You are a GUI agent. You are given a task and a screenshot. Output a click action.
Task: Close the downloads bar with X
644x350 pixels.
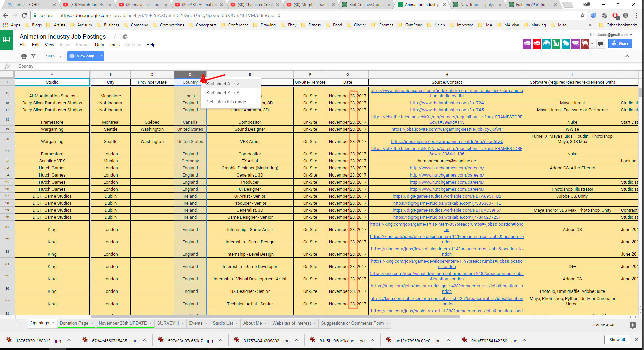pos(636,340)
